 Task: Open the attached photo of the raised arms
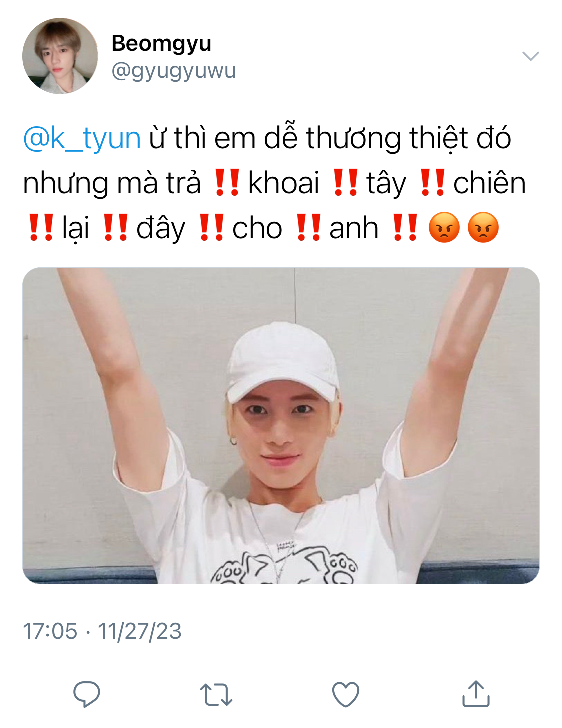pos(281,425)
